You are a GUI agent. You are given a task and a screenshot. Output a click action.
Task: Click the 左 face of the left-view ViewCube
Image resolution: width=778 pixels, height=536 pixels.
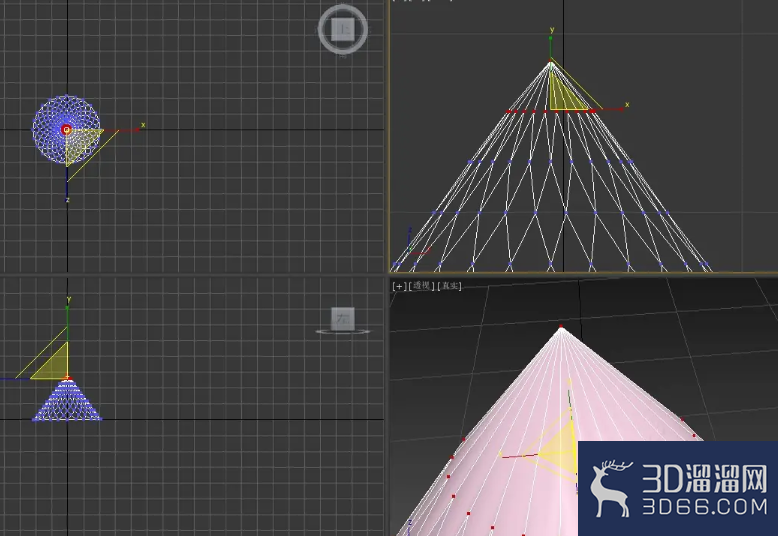click(343, 318)
